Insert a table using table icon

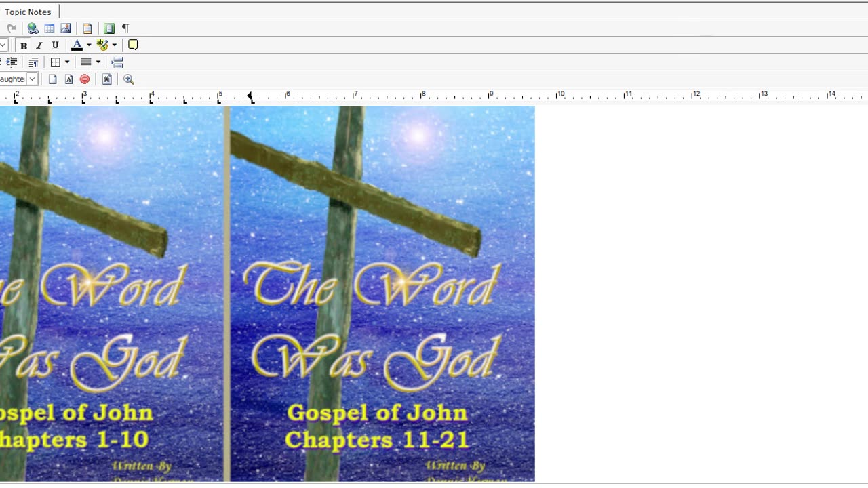pyautogui.click(x=50, y=28)
